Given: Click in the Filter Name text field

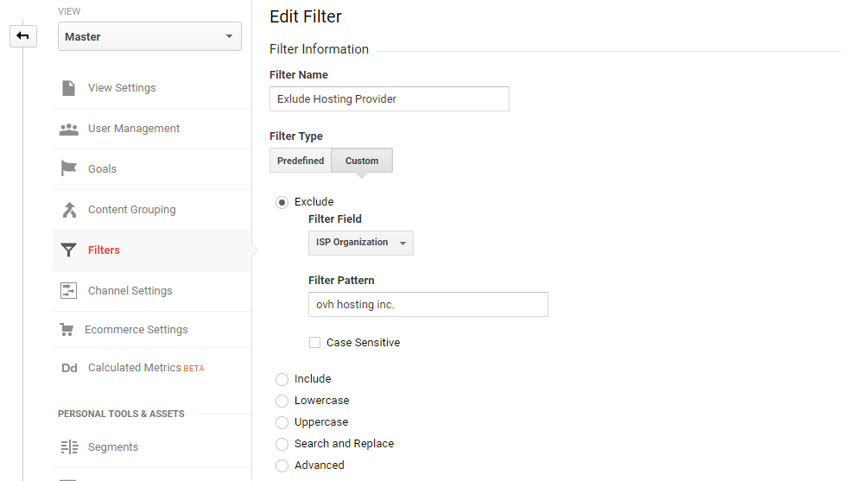Looking at the screenshot, I should [x=389, y=99].
